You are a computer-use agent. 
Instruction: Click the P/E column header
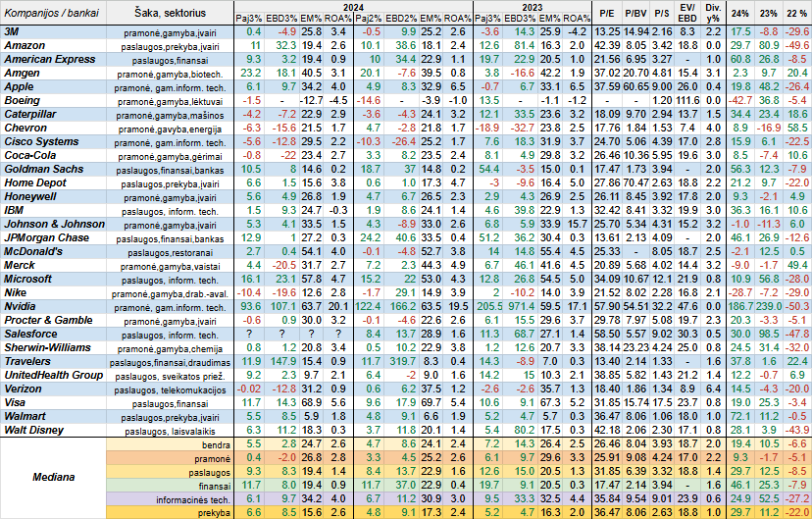pos(607,13)
